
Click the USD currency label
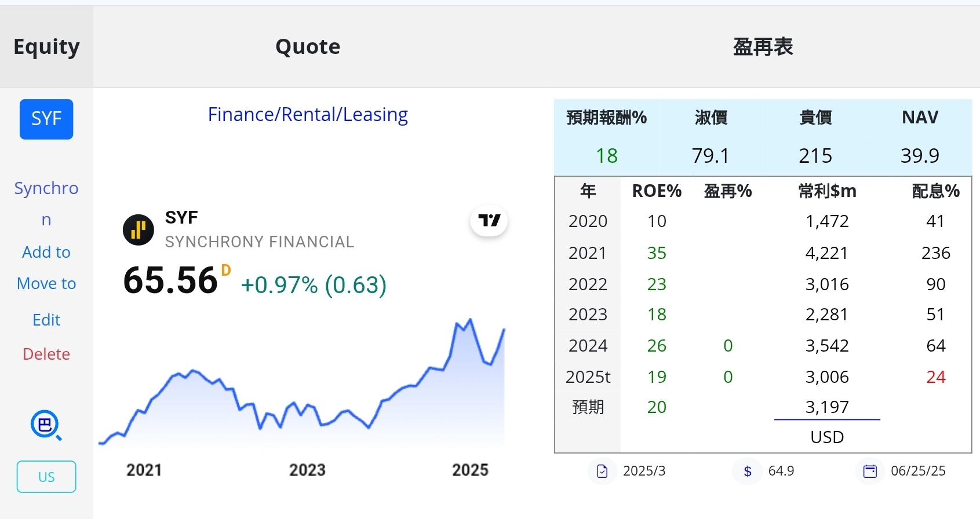[x=827, y=437]
